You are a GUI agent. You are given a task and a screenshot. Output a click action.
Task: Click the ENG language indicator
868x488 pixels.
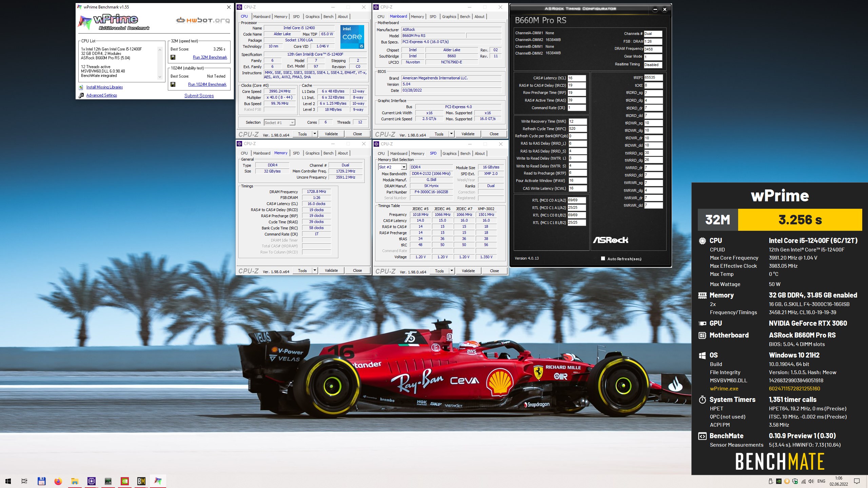coord(821,481)
